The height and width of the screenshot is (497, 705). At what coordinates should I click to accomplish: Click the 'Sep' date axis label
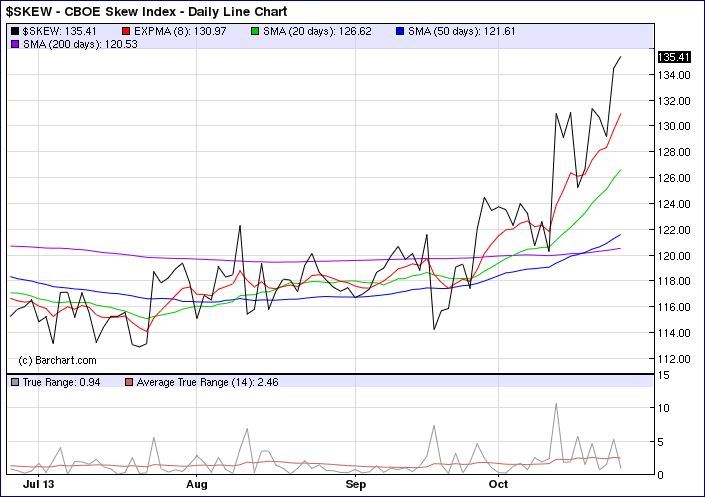click(x=356, y=484)
